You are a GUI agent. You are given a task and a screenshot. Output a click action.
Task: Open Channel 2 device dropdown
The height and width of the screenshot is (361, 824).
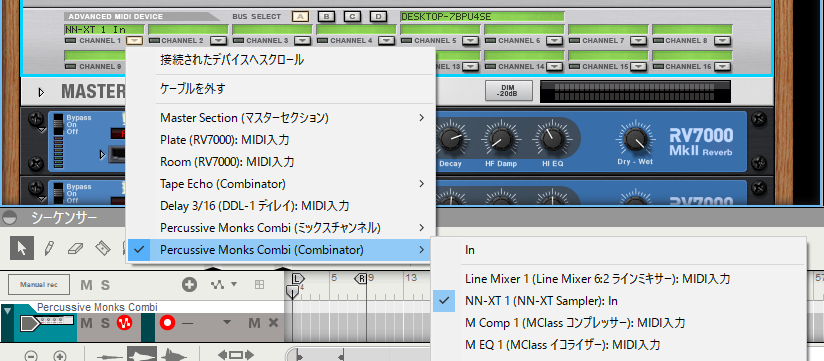pyautogui.click(x=219, y=40)
